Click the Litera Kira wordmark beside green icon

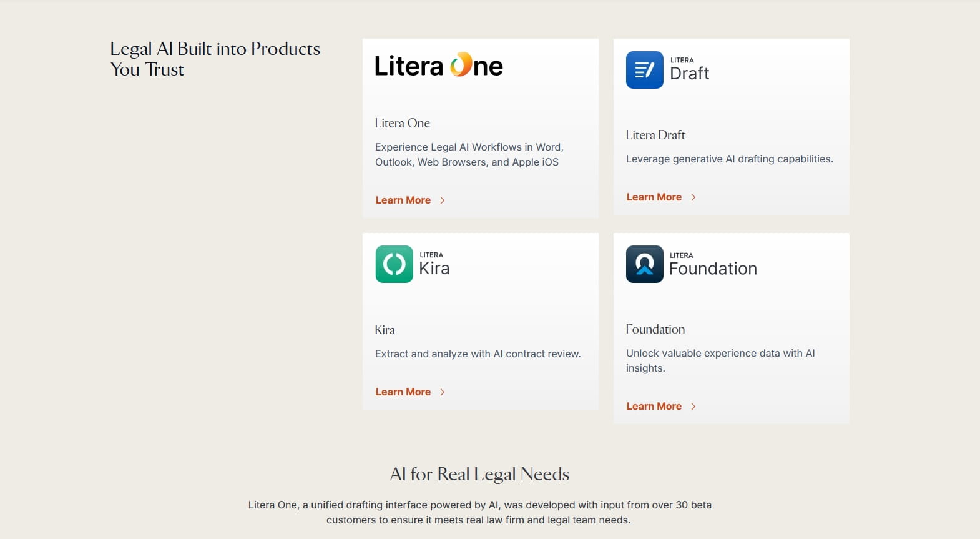coord(434,264)
